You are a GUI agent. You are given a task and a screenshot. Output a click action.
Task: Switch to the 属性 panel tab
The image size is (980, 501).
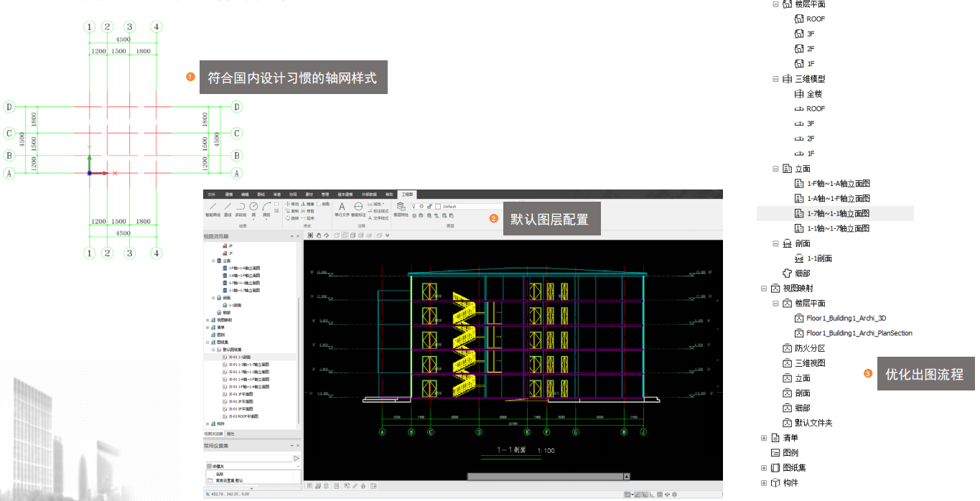click(x=230, y=434)
